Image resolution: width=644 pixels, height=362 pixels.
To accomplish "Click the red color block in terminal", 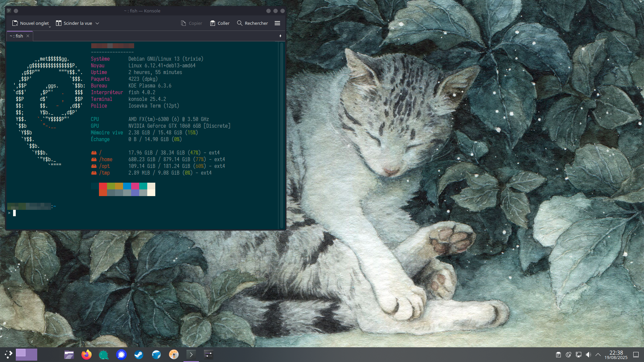I will (x=103, y=186).
